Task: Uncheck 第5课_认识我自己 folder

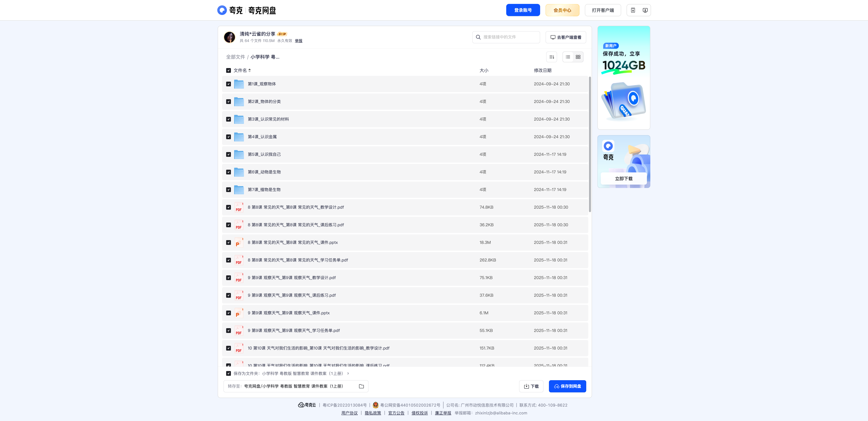Action: click(229, 154)
